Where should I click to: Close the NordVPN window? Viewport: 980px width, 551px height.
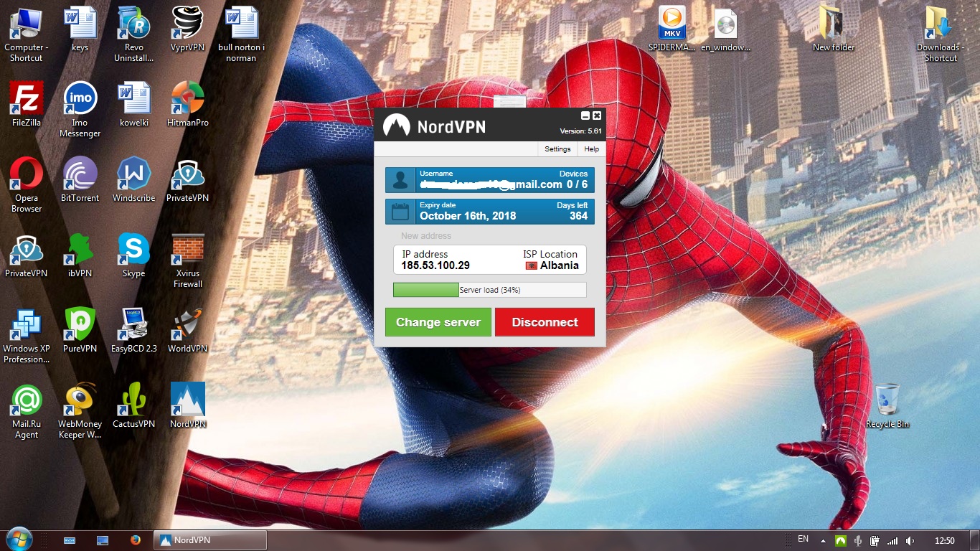coord(597,116)
